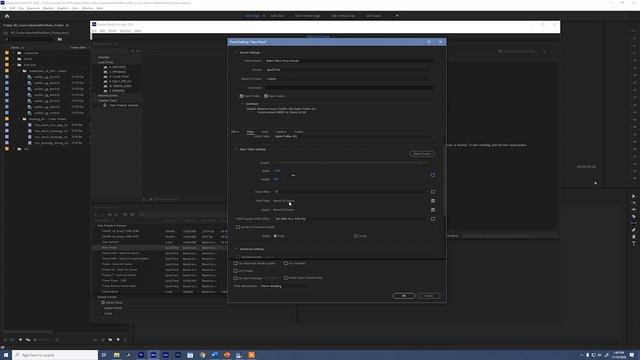
Task: Select the 8-bpc depth radio button
Action: click(x=275, y=236)
